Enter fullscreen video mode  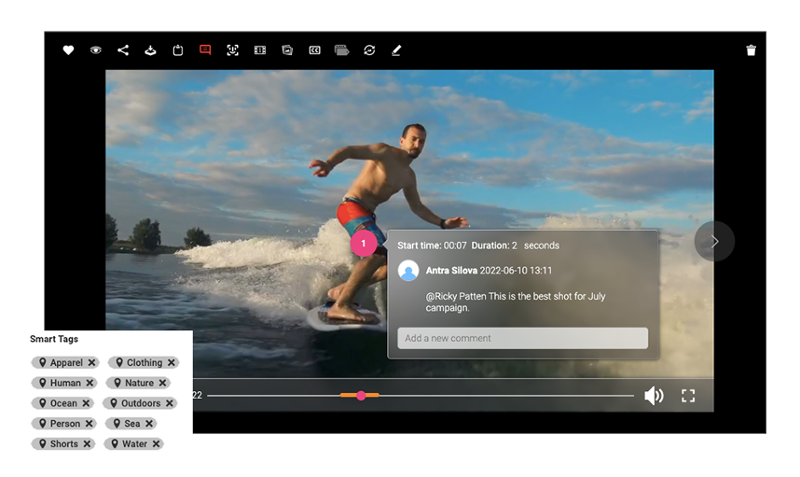[x=688, y=396]
